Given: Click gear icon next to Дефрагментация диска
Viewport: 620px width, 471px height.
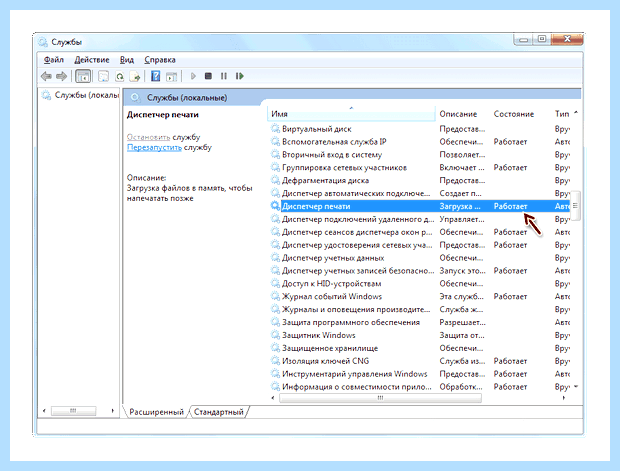Looking at the screenshot, I should [275, 180].
